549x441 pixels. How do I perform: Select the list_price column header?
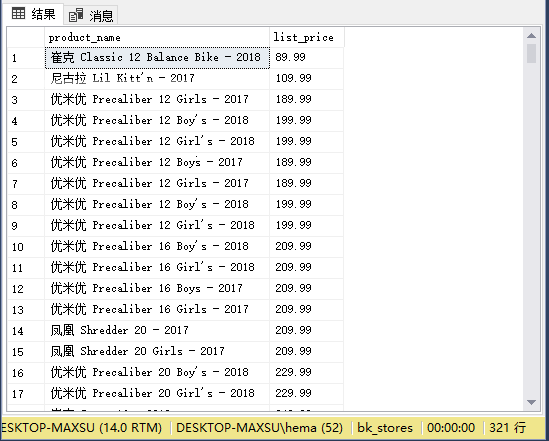pos(306,37)
